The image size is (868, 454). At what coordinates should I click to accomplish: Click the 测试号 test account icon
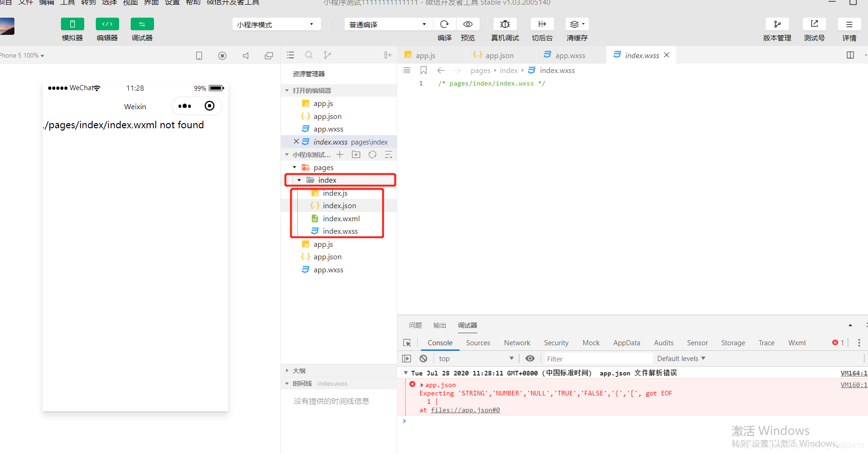click(814, 24)
